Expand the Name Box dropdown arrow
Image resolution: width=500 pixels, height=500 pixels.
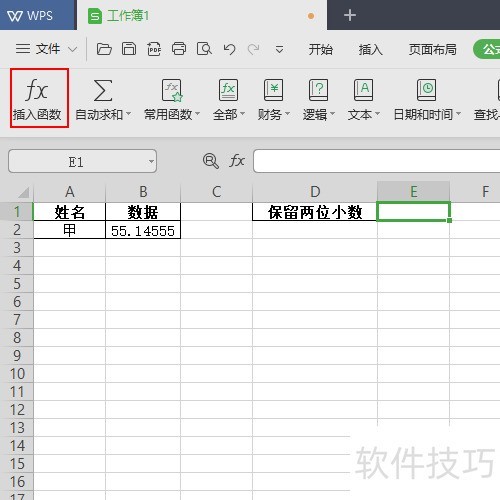tap(151, 161)
